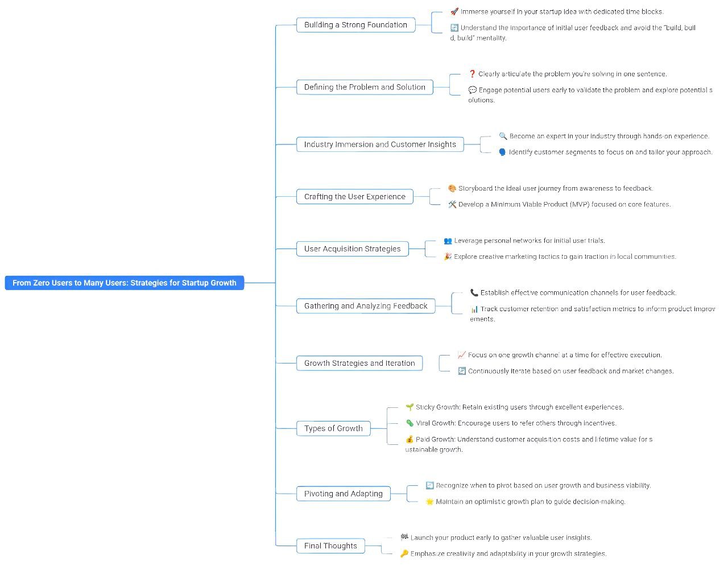
Task: Click the money bag icon by Paid Growth
Action: click(409, 439)
